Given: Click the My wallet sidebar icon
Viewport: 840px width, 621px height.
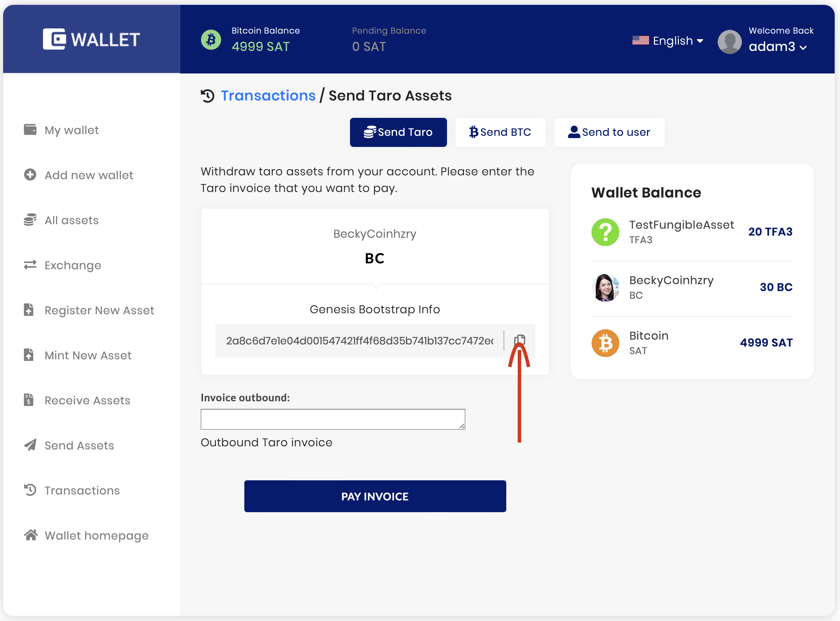Looking at the screenshot, I should pyautogui.click(x=30, y=130).
